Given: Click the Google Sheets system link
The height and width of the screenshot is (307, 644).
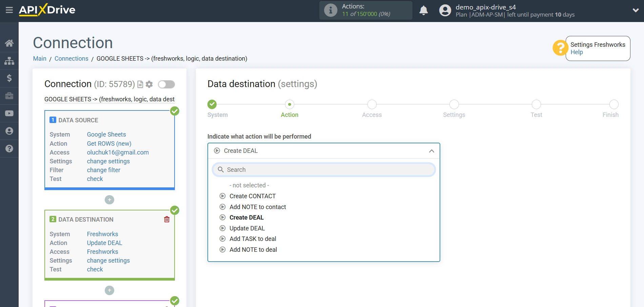Looking at the screenshot, I should click(x=106, y=135).
